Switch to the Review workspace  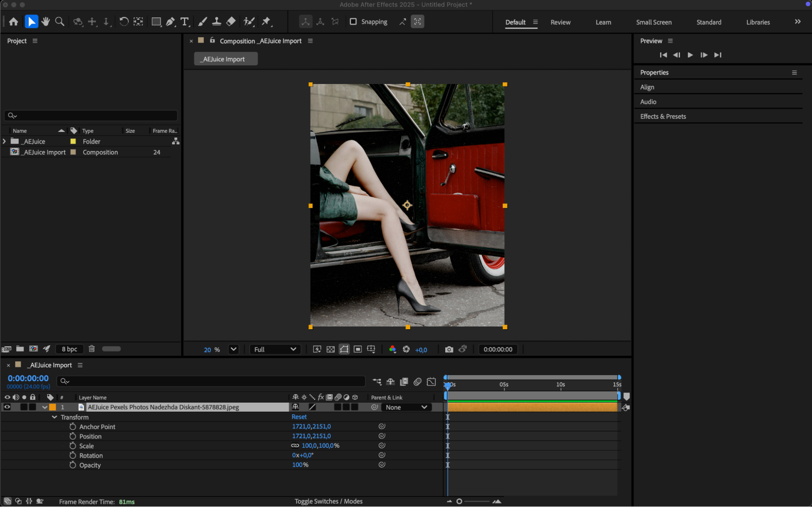click(560, 22)
